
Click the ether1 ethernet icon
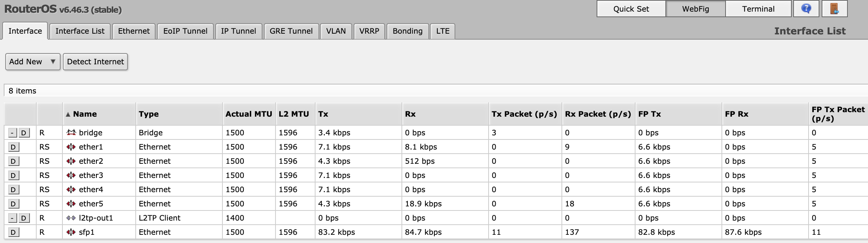point(71,147)
